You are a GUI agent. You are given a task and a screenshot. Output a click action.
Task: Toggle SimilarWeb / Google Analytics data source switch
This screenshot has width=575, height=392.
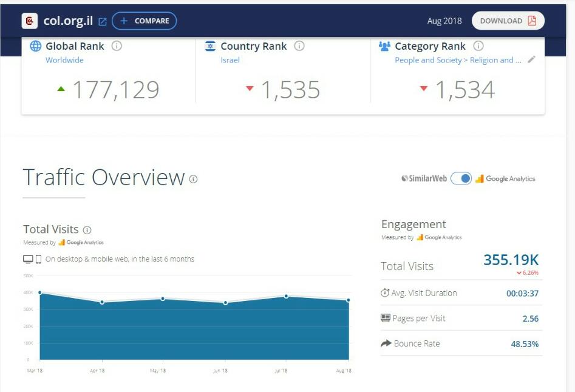(461, 178)
